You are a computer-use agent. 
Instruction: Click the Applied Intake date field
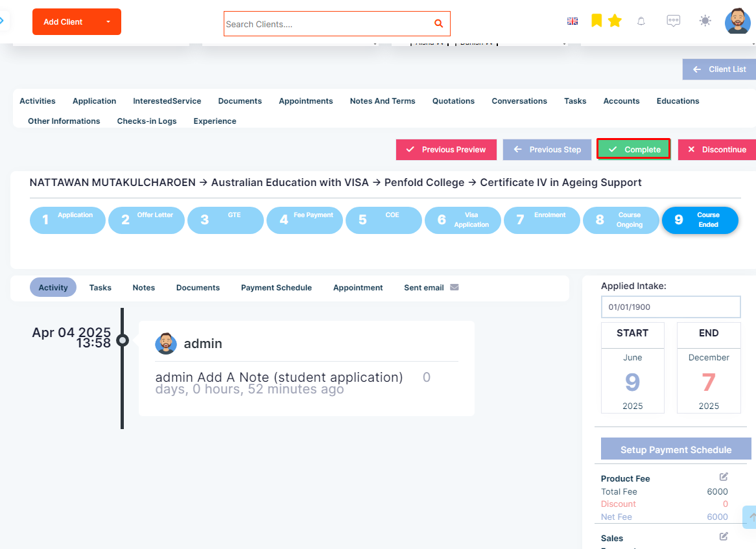coord(670,307)
